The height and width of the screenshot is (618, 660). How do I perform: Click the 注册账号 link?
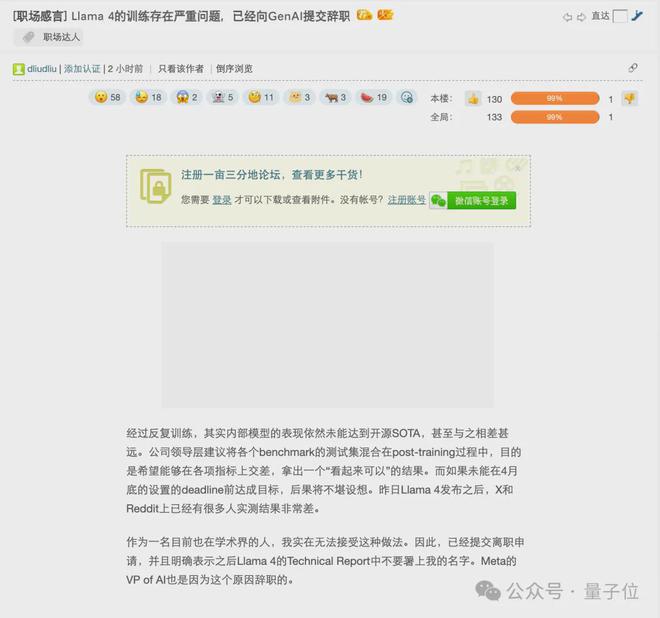click(407, 200)
